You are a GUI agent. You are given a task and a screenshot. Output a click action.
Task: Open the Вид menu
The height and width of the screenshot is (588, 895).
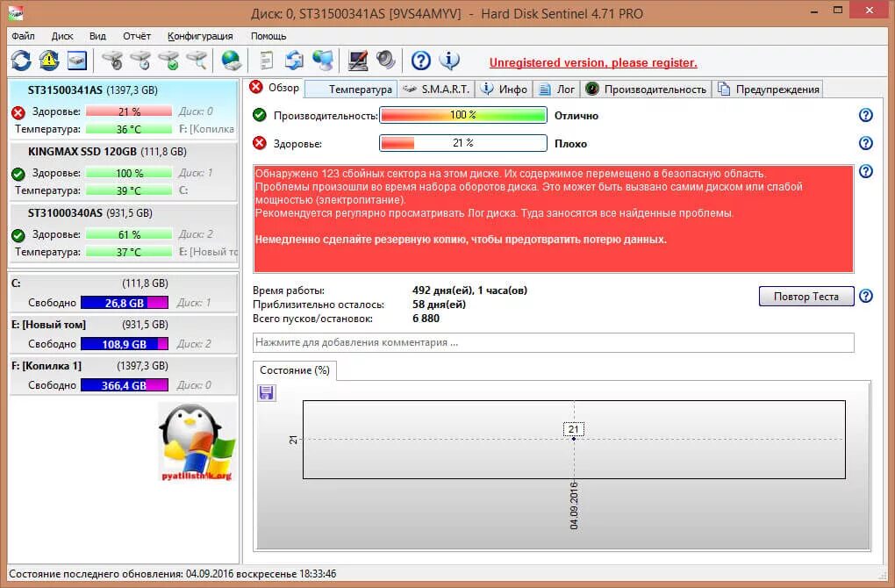coord(97,36)
